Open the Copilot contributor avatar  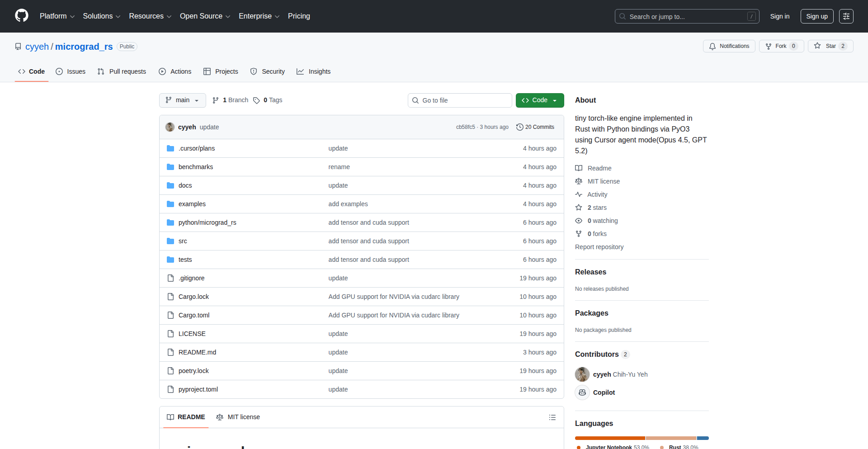pyautogui.click(x=582, y=392)
